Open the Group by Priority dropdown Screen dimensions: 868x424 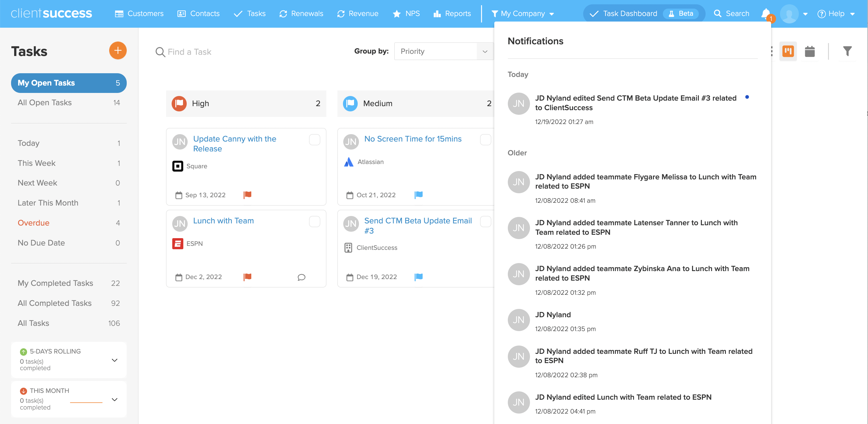pos(444,51)
